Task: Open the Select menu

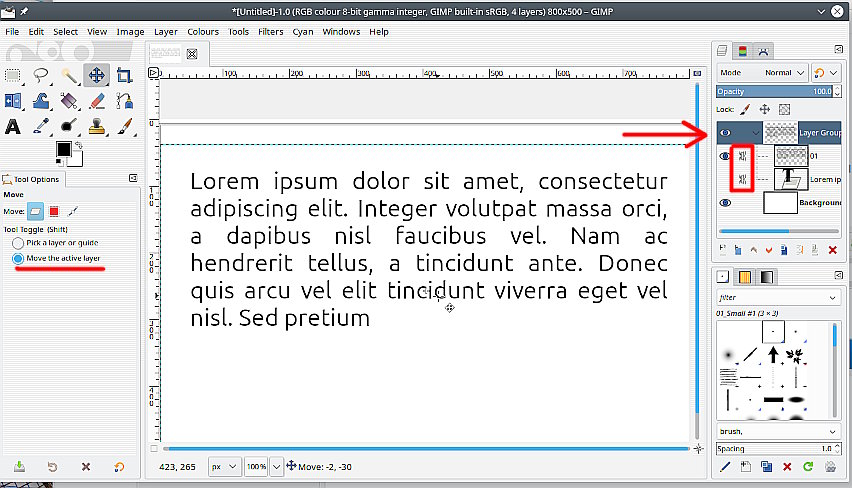Action: (x=65, y=32)
